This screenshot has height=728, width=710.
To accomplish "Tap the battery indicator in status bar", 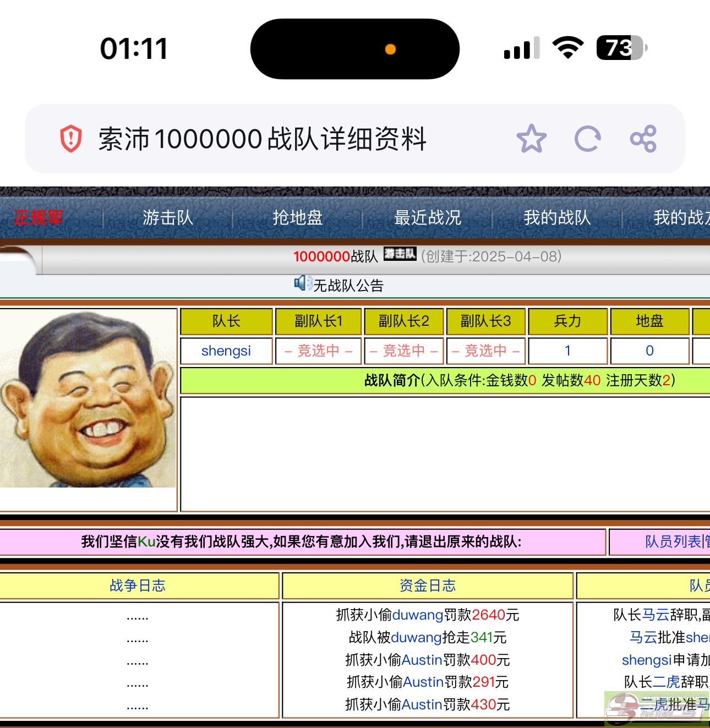I will [x=622, y=48].
